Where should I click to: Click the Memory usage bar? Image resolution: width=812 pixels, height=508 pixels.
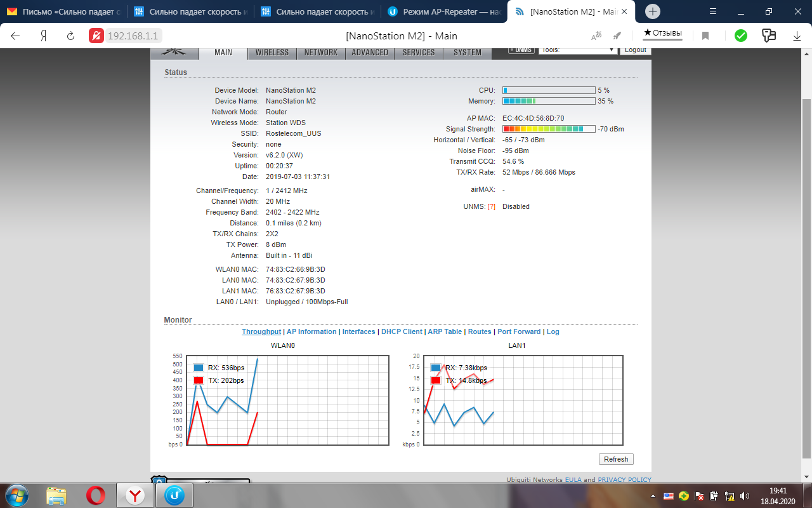point(549,101)
